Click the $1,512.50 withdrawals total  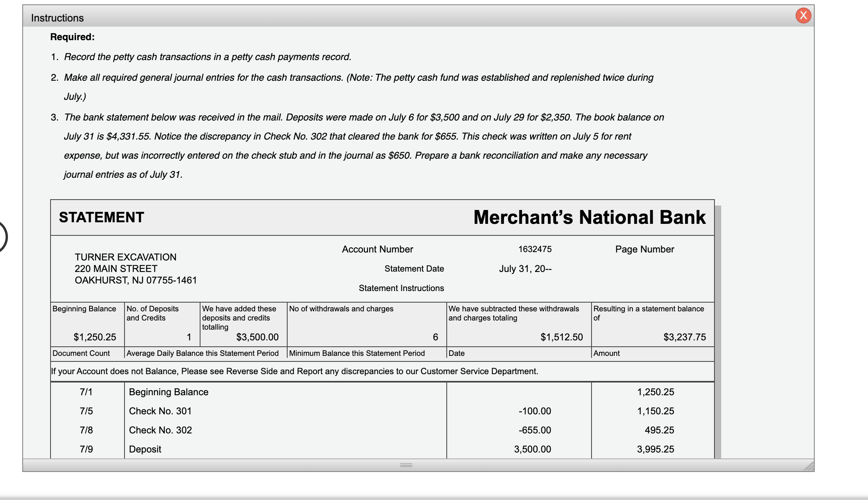(561, 337)
